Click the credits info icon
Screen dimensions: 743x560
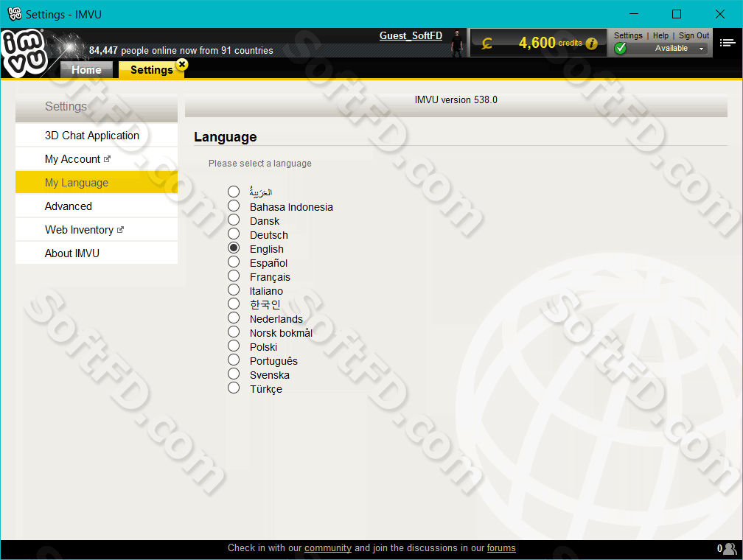coord(591,43)
